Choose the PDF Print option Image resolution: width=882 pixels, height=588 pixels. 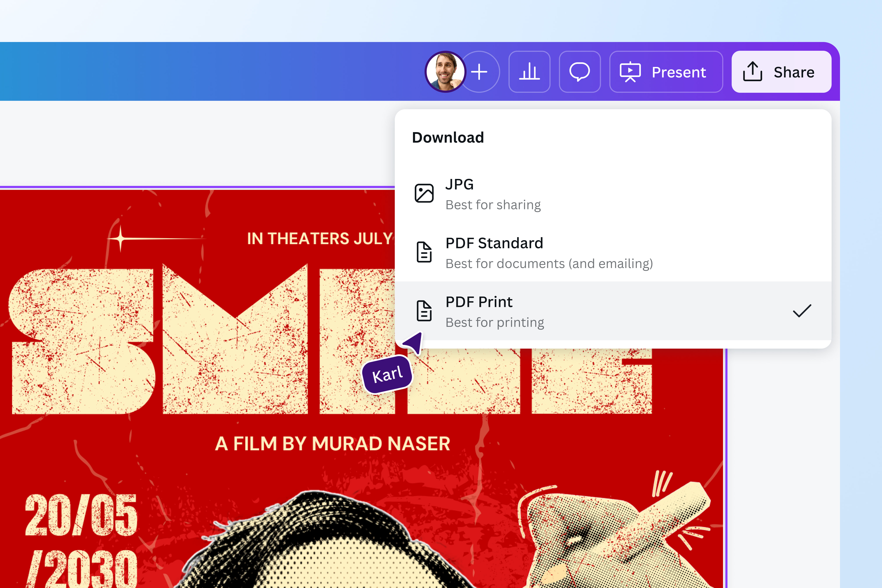click(495, 311)
